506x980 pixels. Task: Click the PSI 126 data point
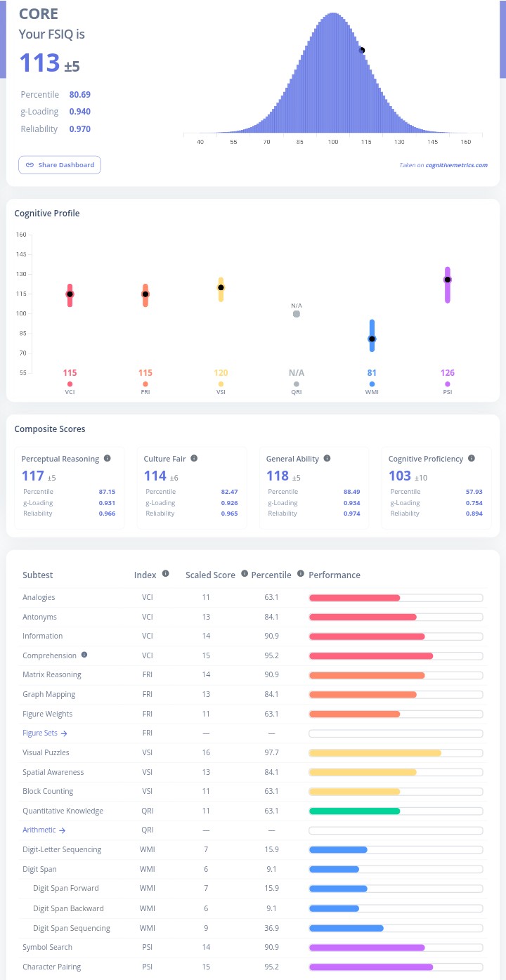[x=447, y=280]
